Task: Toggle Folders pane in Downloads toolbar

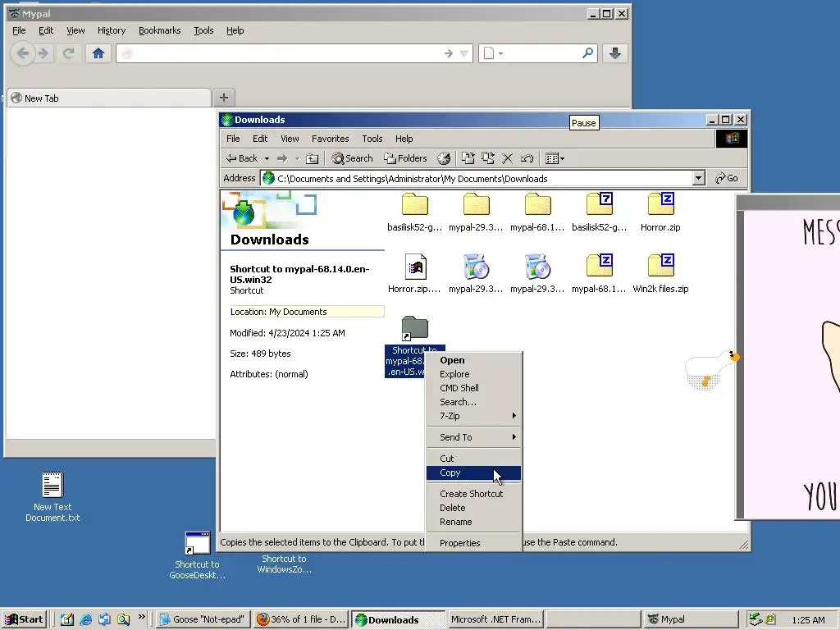Action: (x=405, y=158)
